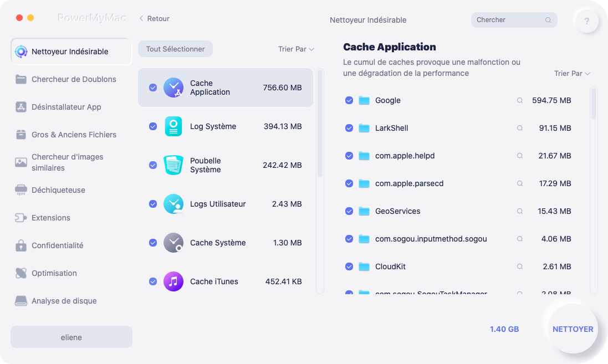
Task: Switch to the Extensions module
Action: tap(71, 218)
